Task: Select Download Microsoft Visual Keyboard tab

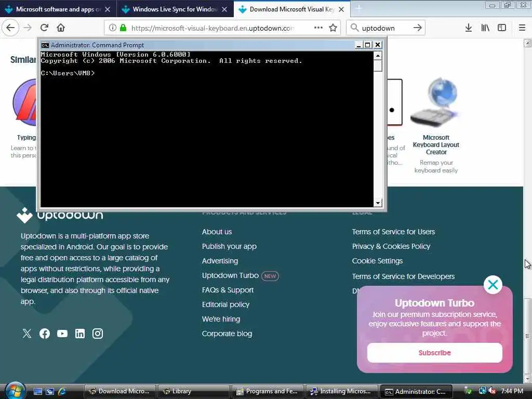Action: click(291, 9)
